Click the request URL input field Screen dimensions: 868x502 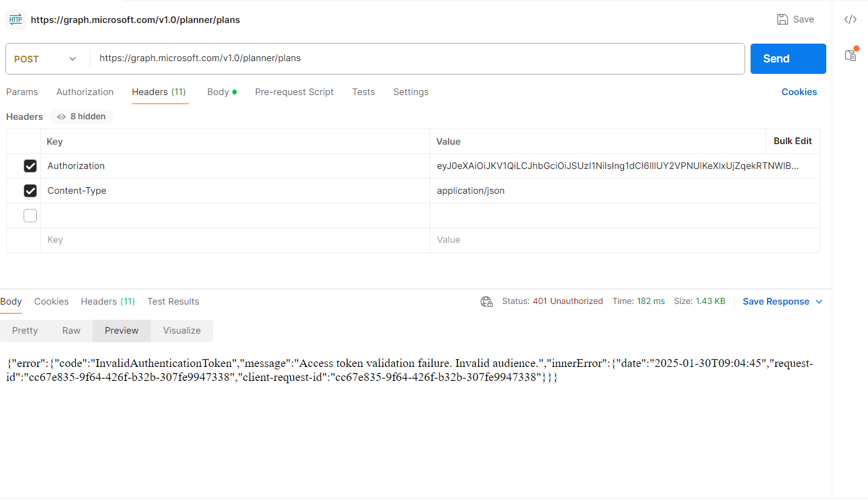pos(418,59)
